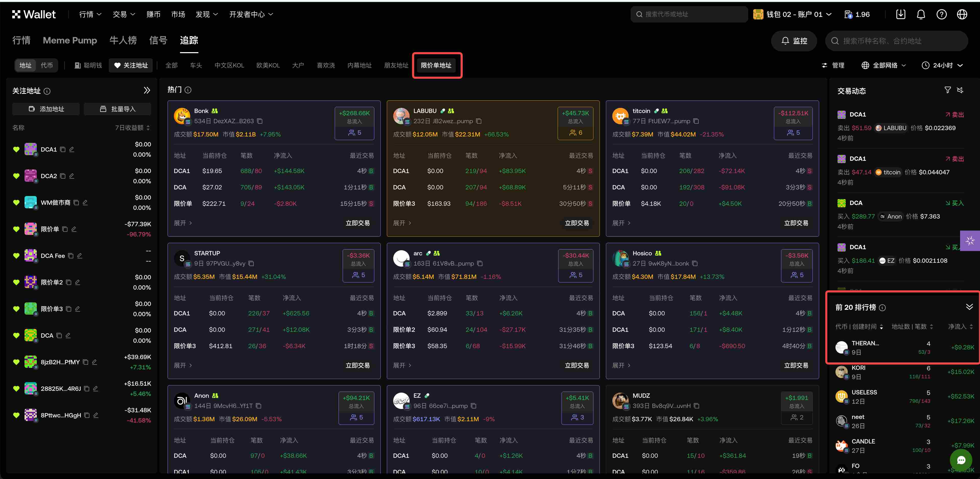
Task: Edit the WM做市商 address name with pencil icon
Action: 85,203
